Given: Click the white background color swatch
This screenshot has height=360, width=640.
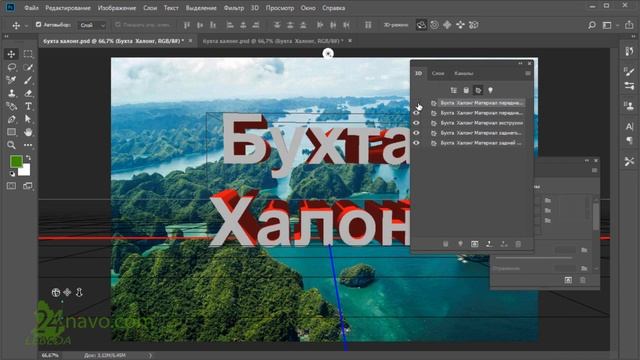Looking at the screenshot, I should [25, 171].
